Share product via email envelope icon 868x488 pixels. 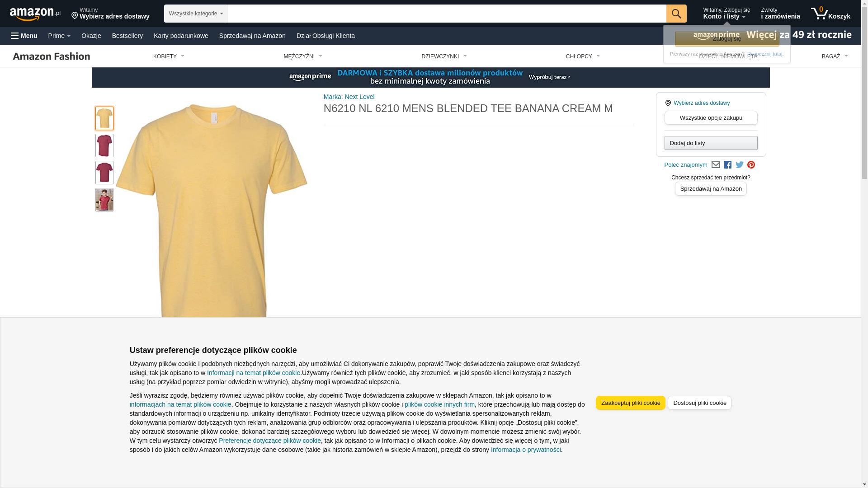[x=716, y=165]
